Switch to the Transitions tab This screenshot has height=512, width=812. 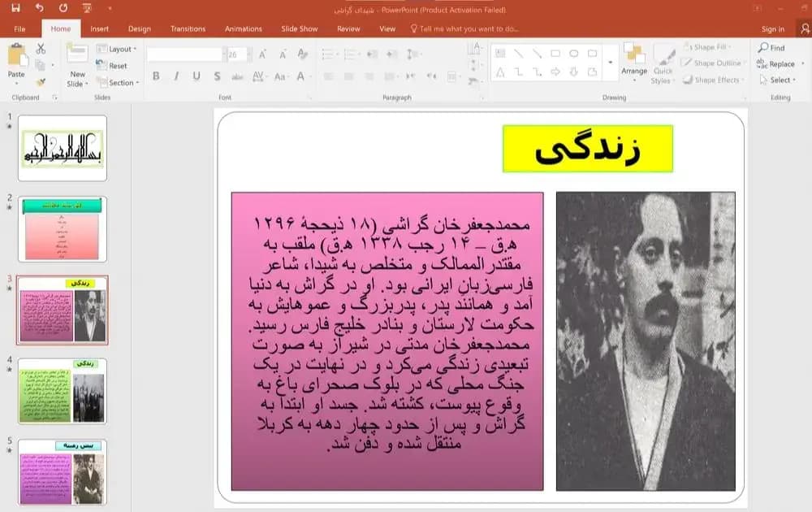tap(188, 29)
